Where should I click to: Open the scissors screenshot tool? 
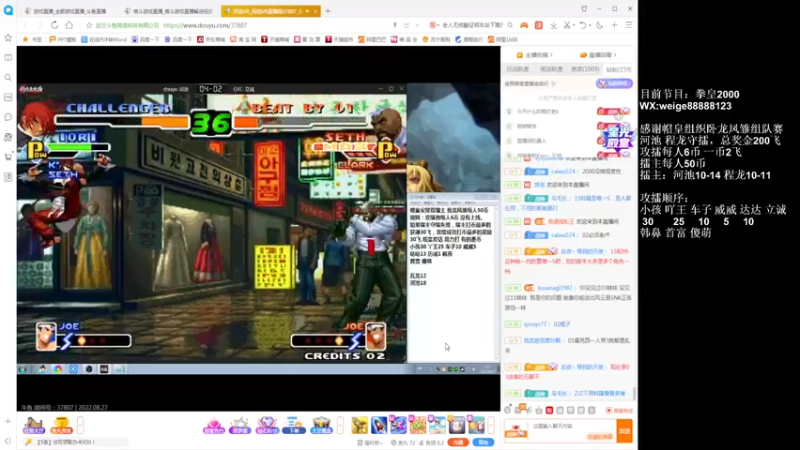tap(567, 25)
